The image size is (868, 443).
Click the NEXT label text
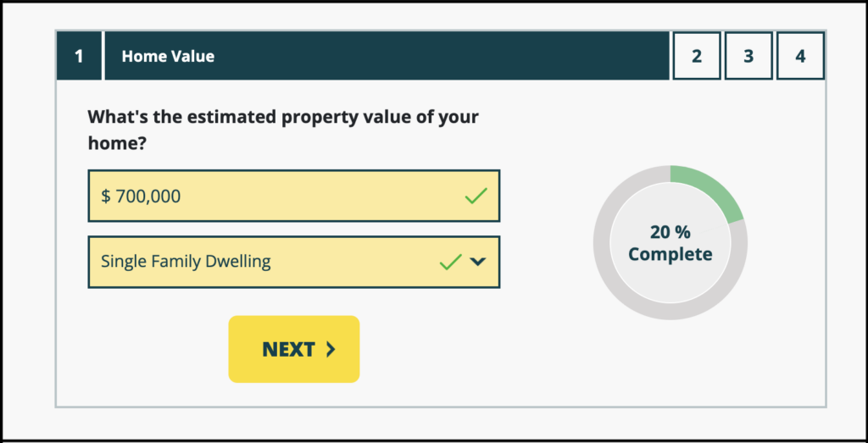pyautogui.click(x=288, y=350)
